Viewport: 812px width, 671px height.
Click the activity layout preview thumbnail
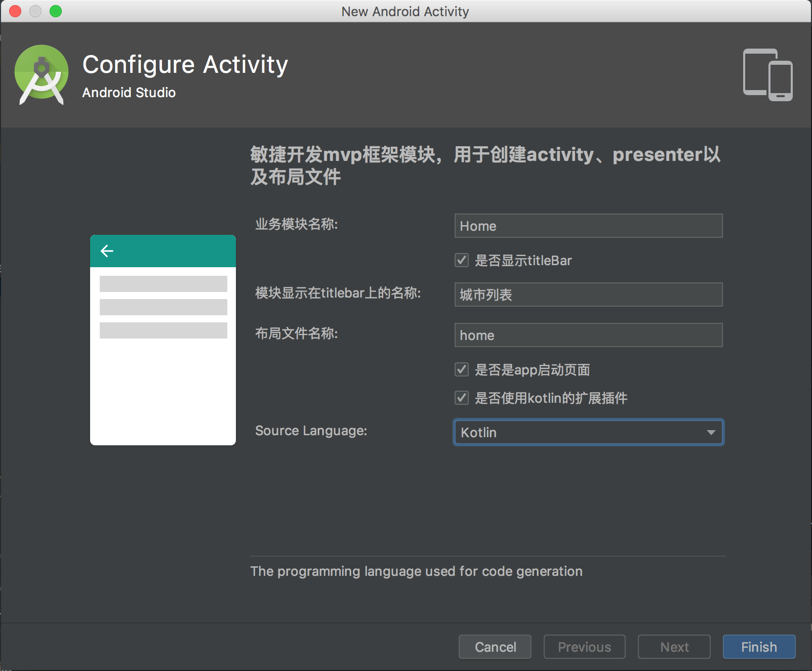coord(163,340)
